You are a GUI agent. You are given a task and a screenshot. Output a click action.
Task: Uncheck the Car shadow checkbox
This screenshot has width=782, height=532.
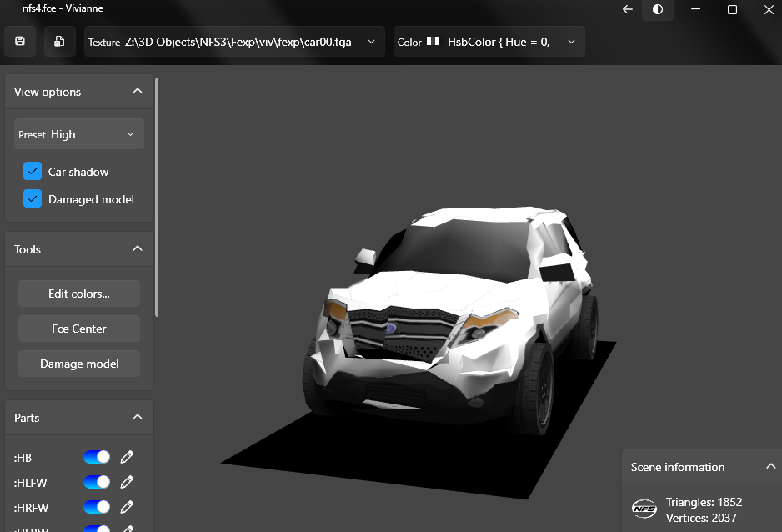tap(33, 171)
